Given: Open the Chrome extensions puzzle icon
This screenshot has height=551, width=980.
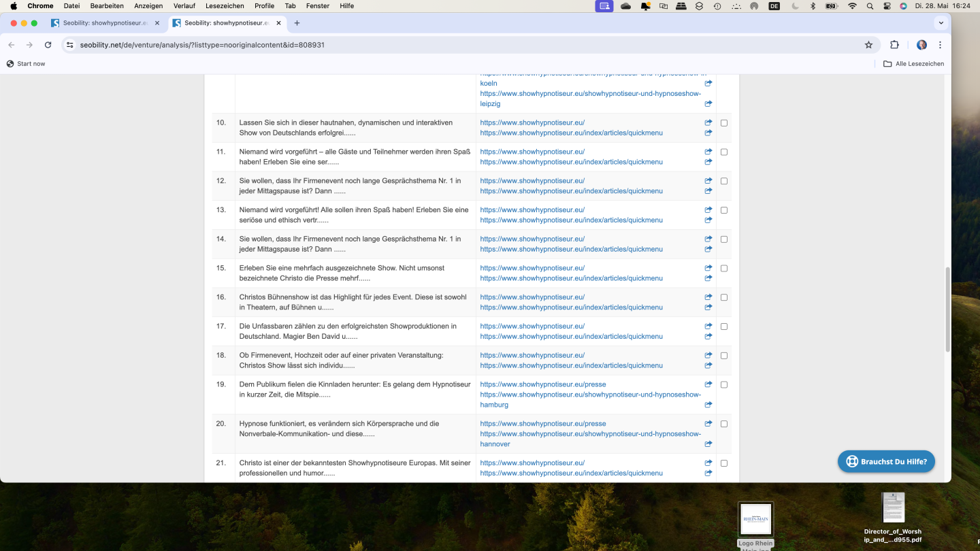Looking at the screenshot, I should coord(894,45).
